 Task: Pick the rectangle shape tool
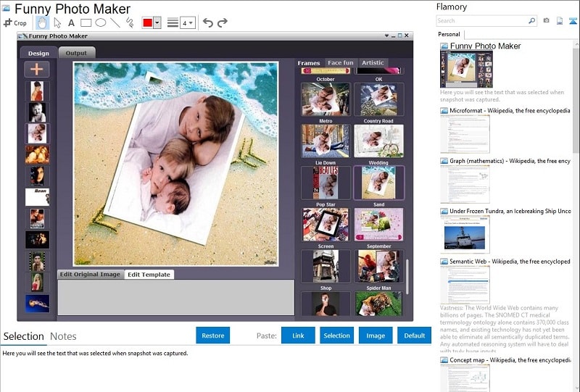point(86,23)
